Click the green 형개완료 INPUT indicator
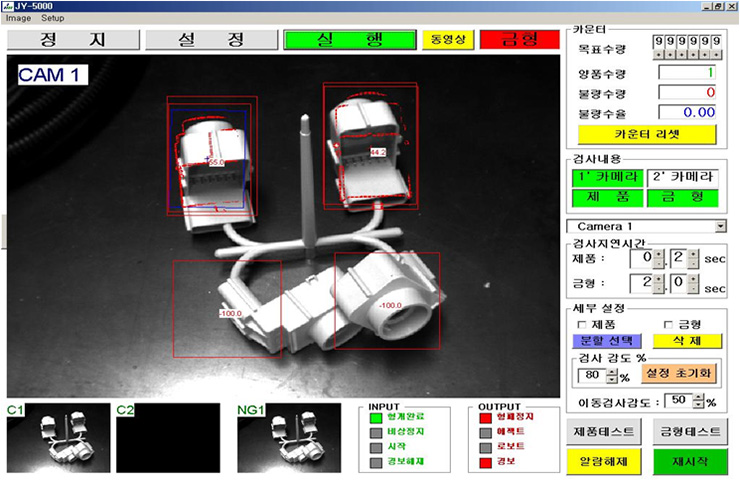 378,417
